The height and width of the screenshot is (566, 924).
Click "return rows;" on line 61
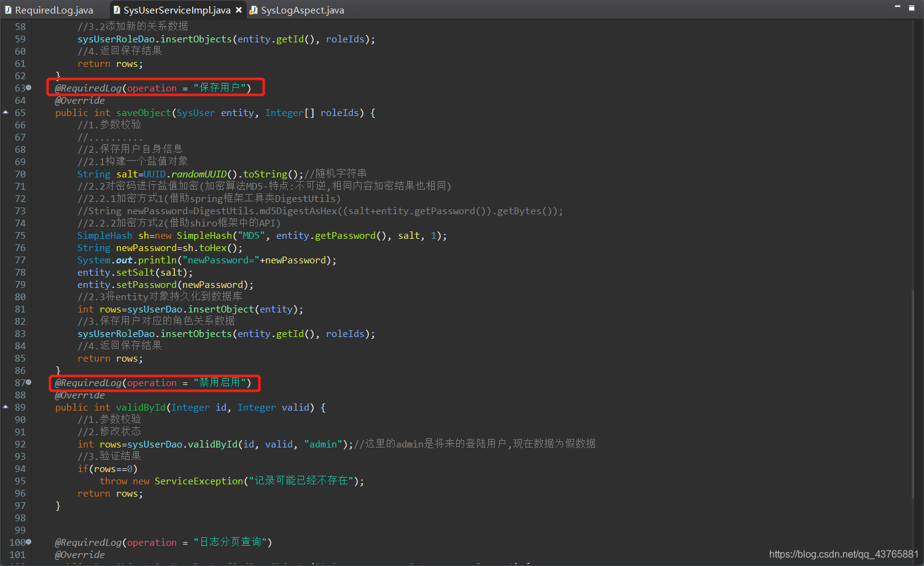coord(110,64)
